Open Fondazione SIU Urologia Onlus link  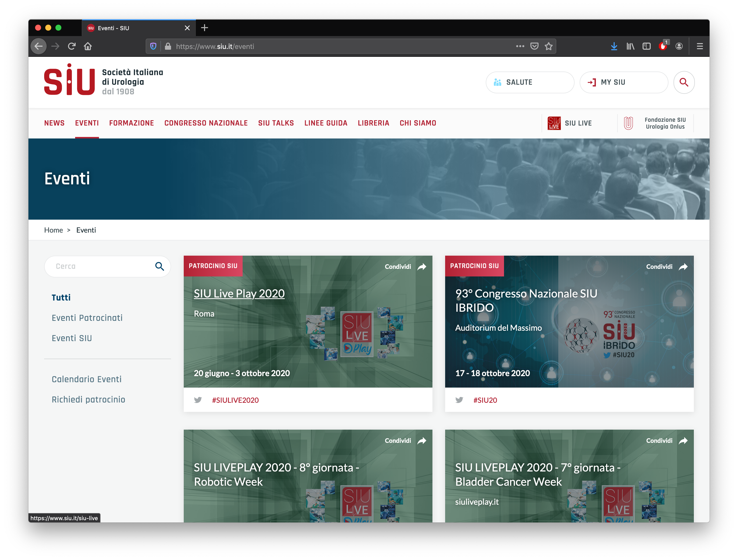tap(655, 123)
